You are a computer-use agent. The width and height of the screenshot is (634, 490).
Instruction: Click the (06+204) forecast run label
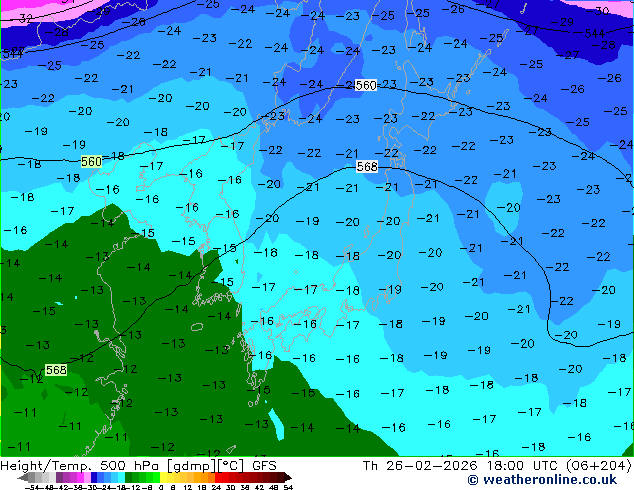click(x=599, y=466)
